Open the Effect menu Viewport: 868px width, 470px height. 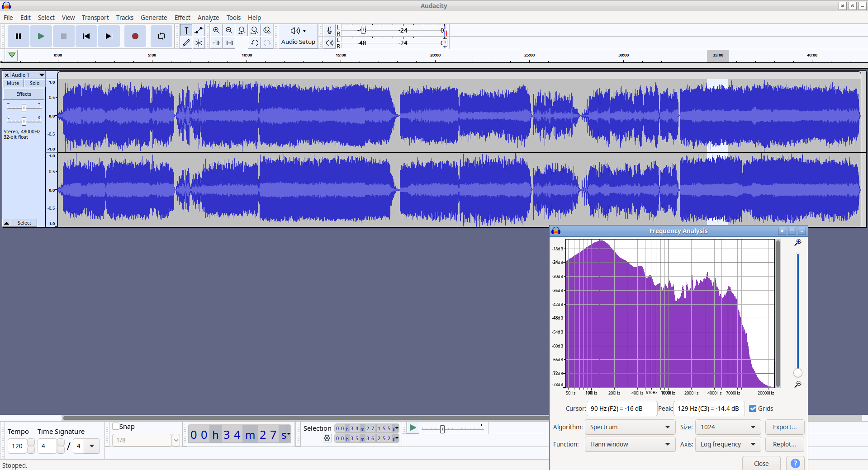[x=183, y=18]
